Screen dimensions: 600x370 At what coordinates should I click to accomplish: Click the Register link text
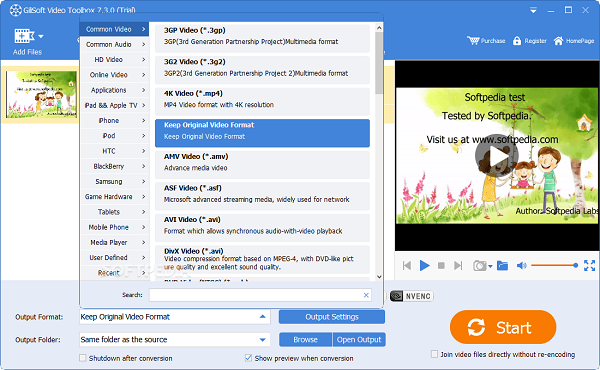(535, 41)
